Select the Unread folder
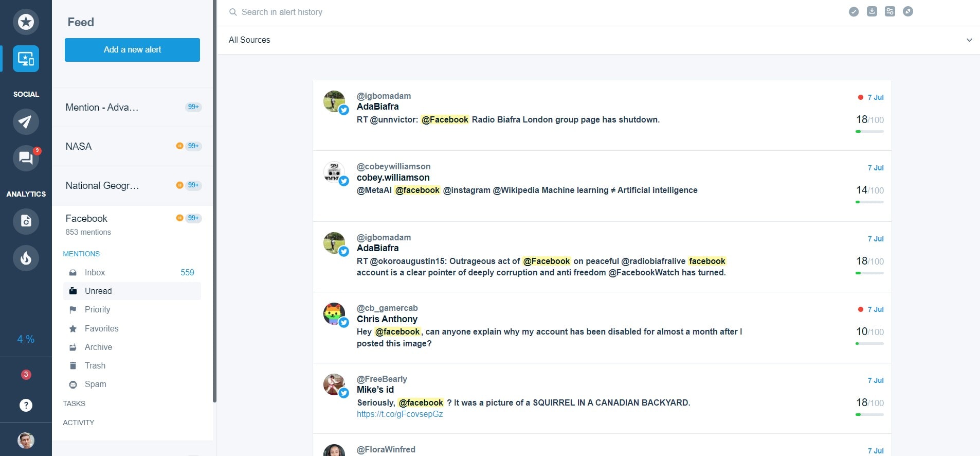Viewport: 980px width, 456px height. point(132,291)
